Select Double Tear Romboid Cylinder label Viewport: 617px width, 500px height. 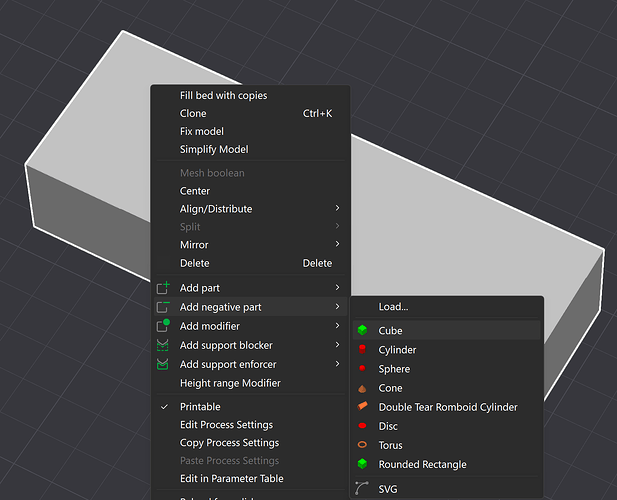448,407
